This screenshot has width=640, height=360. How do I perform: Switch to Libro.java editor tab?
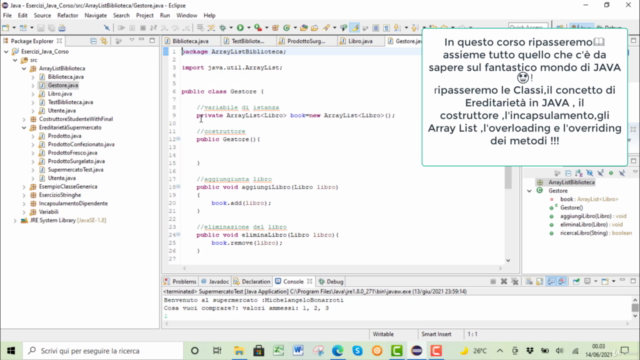click(360, 41)
